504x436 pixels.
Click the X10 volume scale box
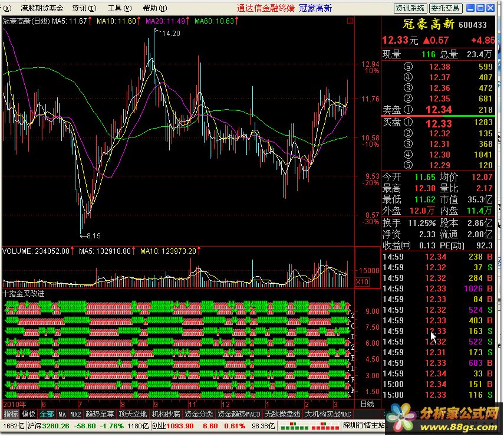[363, 282]
